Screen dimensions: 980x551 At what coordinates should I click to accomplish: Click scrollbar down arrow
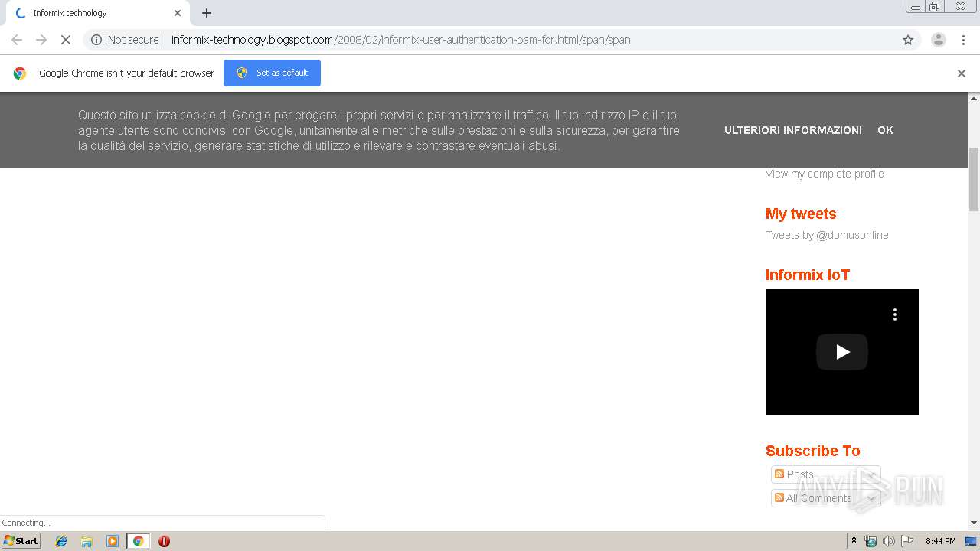974,523
